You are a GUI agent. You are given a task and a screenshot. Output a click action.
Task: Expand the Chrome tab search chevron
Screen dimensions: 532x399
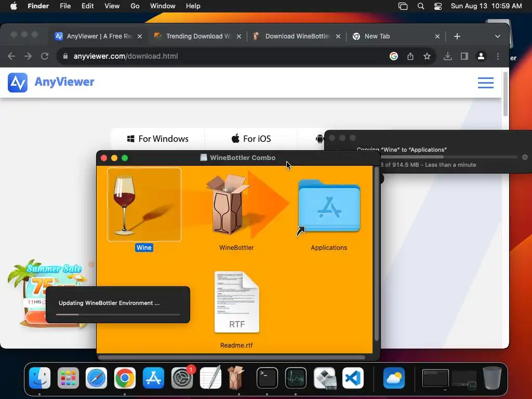(497, 36)
